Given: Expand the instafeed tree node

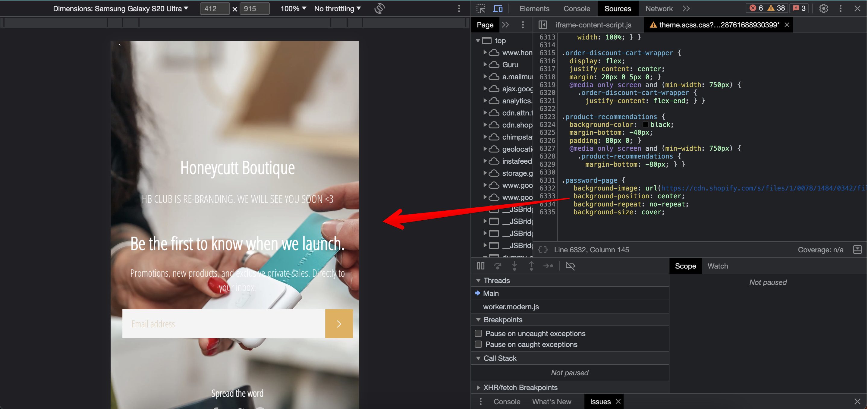Looking at the screenshot, I should click(485, 161).
